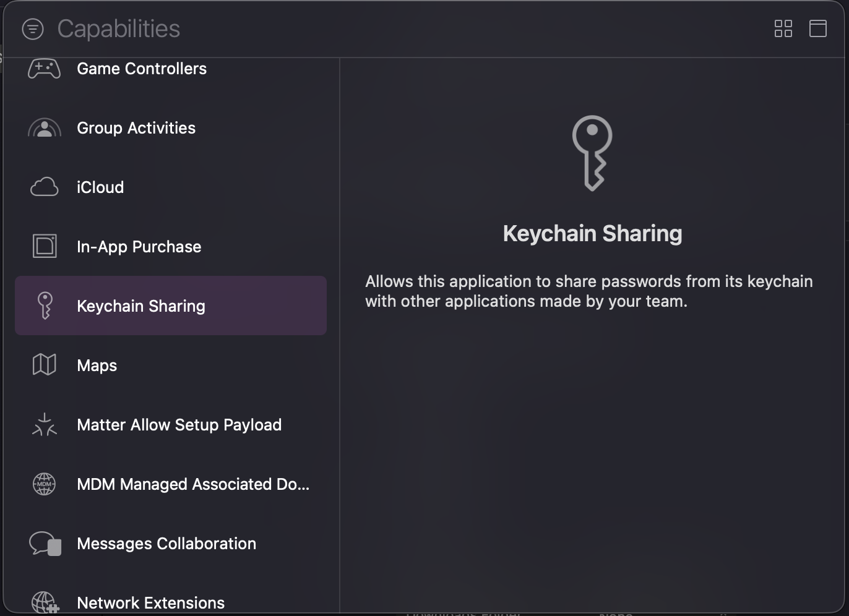Image resolution: width=849 pixels, height=616 pixels.
Task: Switch to grid view layout
Action: [783, 28]
